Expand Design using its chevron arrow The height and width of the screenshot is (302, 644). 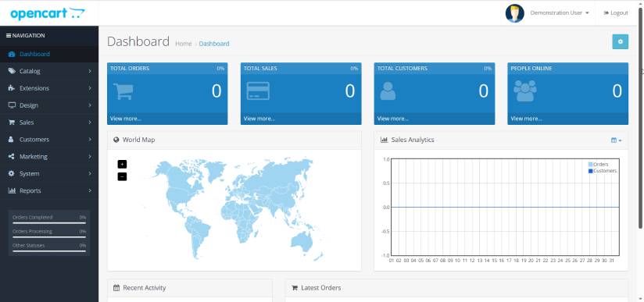(90, 105)
